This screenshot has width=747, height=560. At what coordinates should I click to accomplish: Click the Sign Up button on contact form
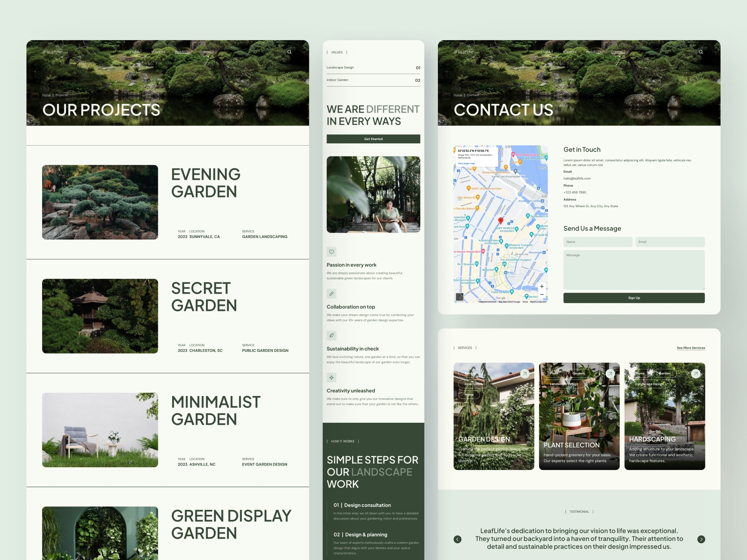click(634, 298)
